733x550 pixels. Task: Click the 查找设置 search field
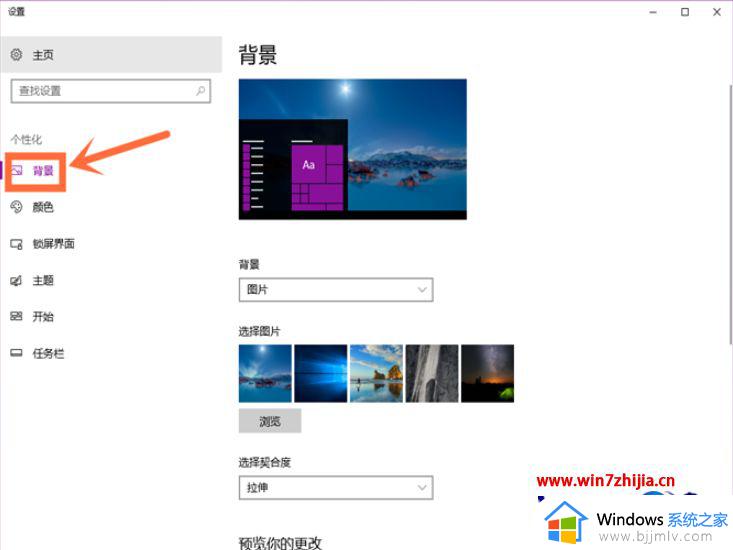[x=110, y=91]
